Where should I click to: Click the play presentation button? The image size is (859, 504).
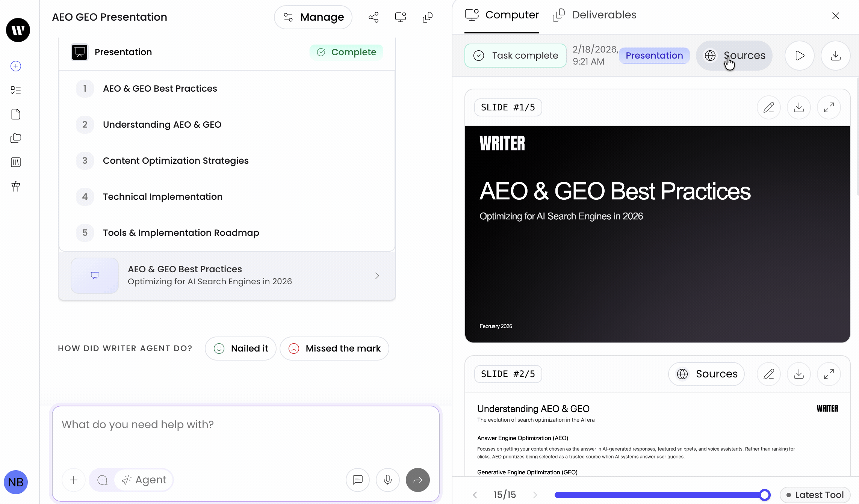coord(799,56)
